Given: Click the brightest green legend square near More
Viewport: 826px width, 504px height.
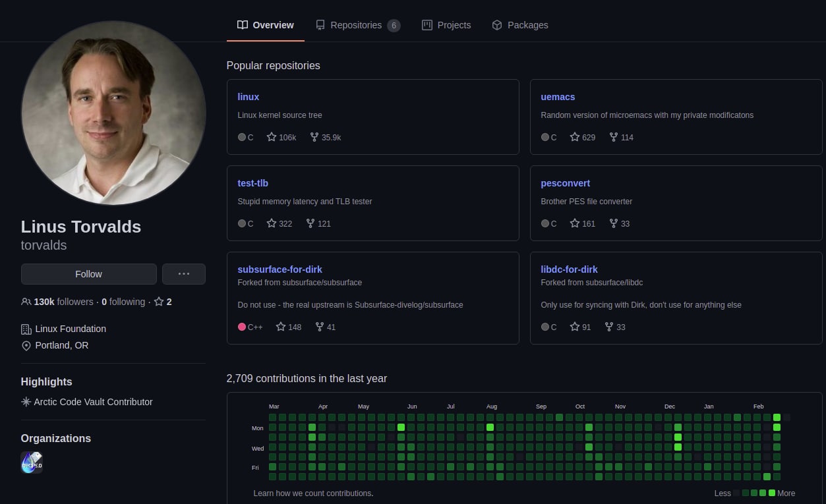Looking at the screenshot, I should pyautogui.click(x=772, y=493).
